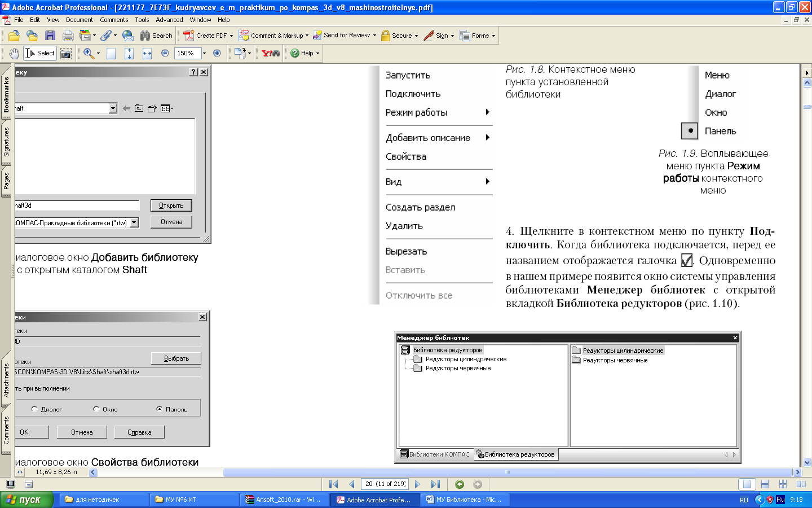This screenshot has width=812, height=508.
Task: Switch to Ansoft_2010.rar taskbar window
Action: click(284, 500)
